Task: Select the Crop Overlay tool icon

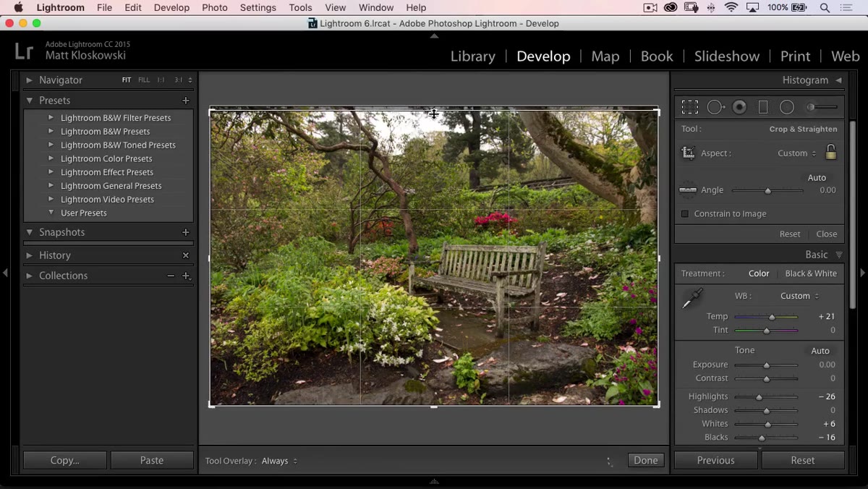Action: (x=690, y=107)
